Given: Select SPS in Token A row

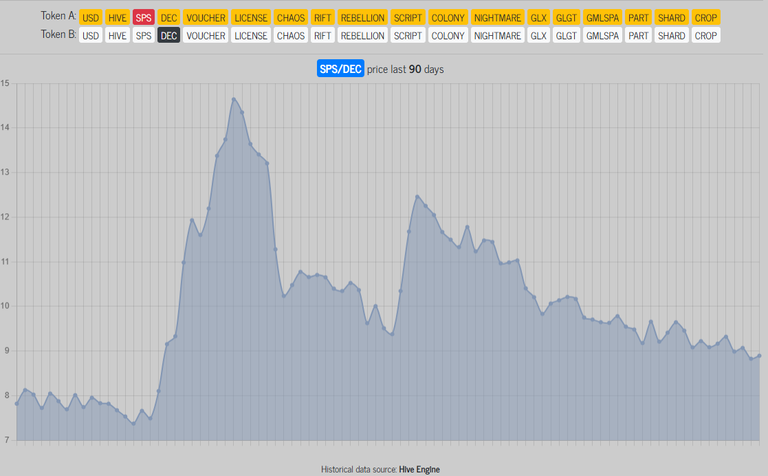Looking at the screenshot, I should pos(144,18).
